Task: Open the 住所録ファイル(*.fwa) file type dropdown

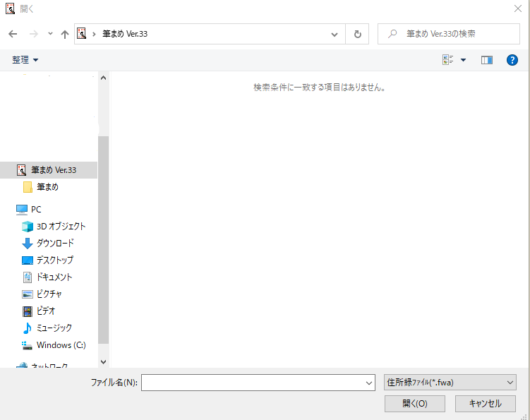Action: coord(450,383)
